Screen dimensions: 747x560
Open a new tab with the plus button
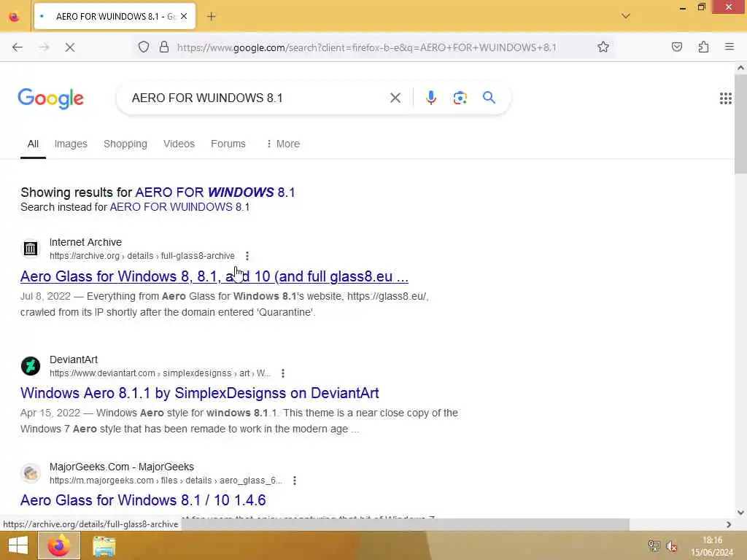212,17
